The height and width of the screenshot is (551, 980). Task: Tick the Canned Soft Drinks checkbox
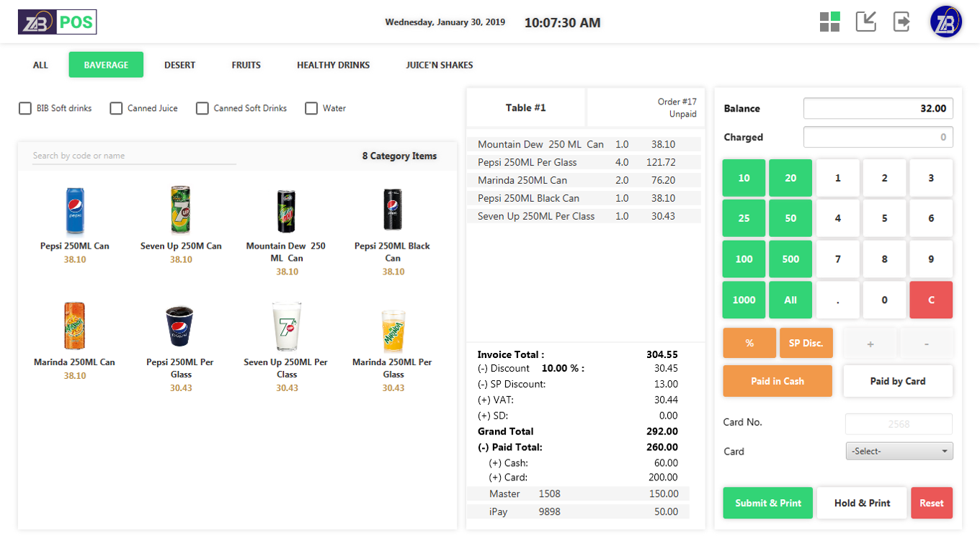click(x=202, y=109)
